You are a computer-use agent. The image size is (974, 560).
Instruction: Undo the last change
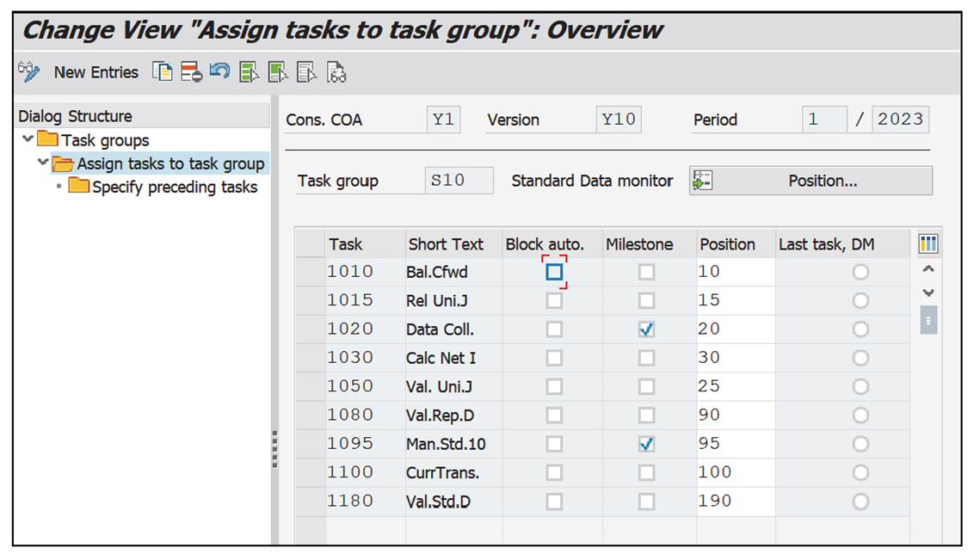[x=218, y=71]
